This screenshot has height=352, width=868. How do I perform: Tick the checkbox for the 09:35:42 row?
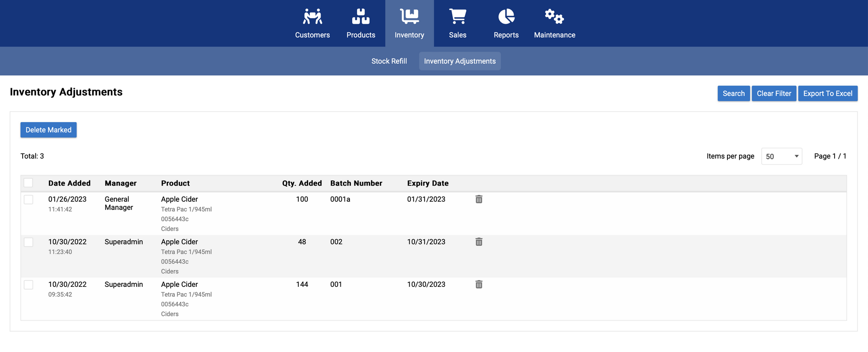coord(28,285)
